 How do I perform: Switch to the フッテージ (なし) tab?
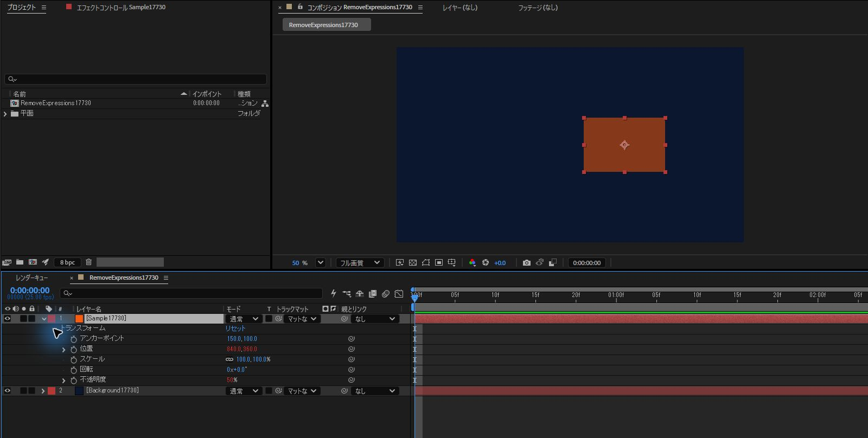click(x=538, y=8)
